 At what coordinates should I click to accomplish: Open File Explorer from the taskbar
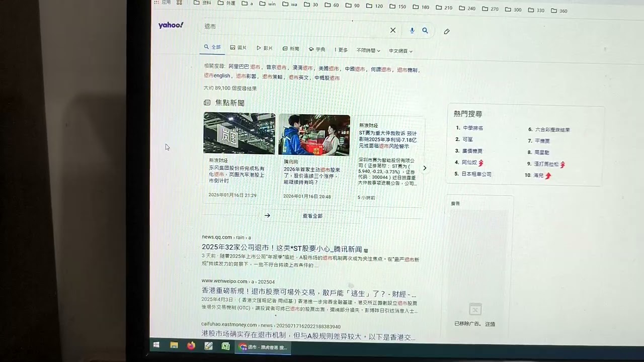pyautogui.click(x=174, y=345)
